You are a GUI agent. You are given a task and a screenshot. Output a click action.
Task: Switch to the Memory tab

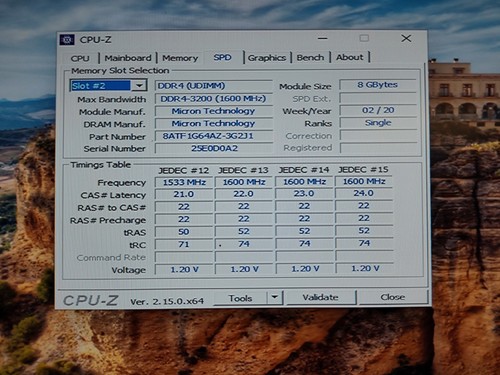point(180,58)
